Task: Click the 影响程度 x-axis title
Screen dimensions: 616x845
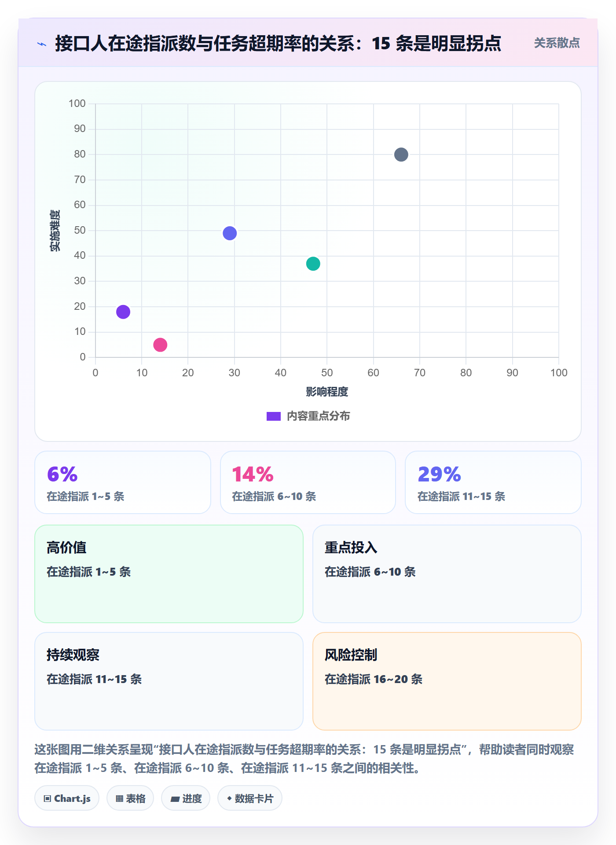Action: click(x=327, y=392)
